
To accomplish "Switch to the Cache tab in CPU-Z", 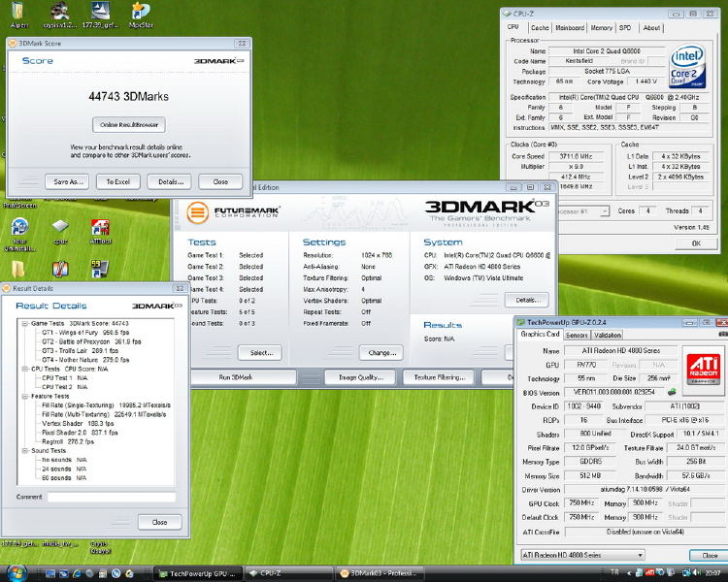I will [x=540, y=28].
